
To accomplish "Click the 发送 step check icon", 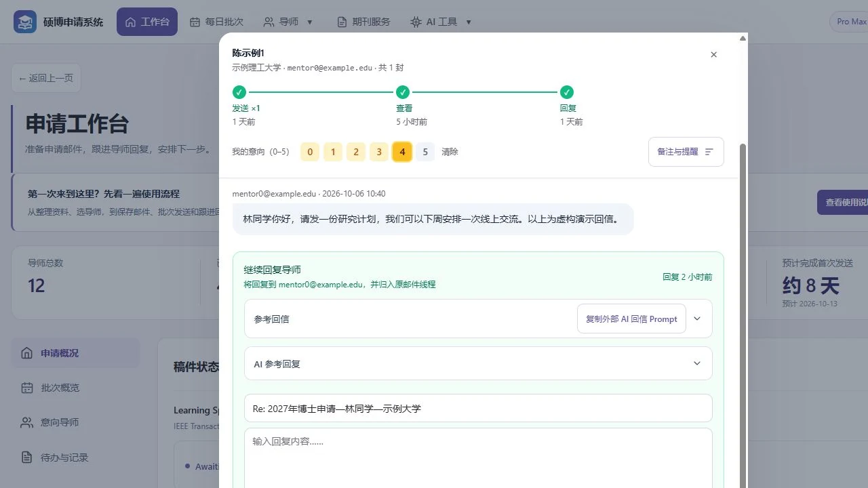I will (239, 92).
